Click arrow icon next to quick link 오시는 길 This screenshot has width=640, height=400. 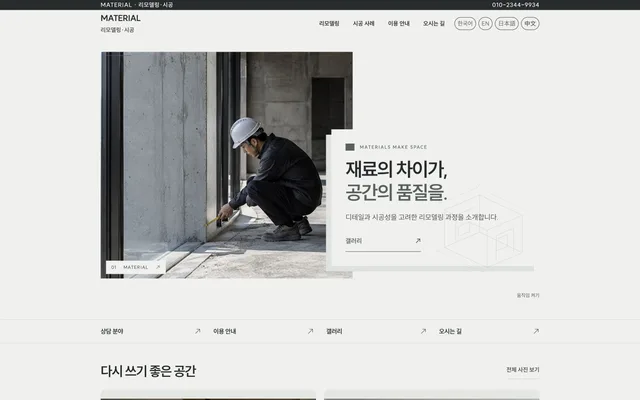536,331
